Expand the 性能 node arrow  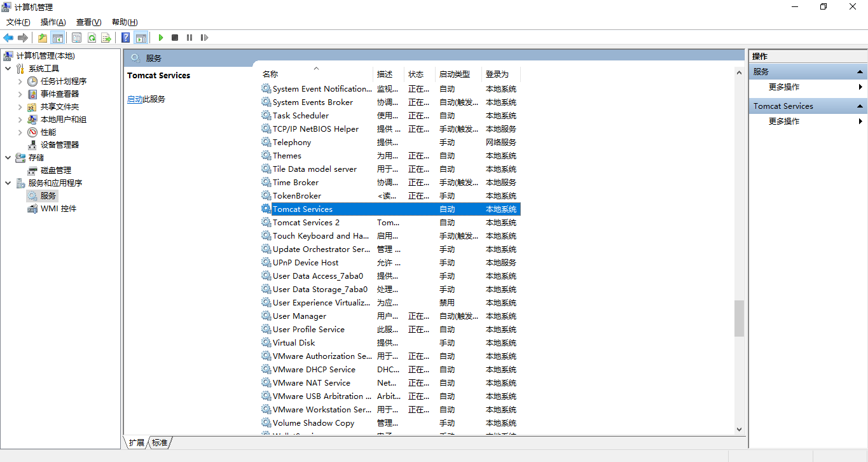20,132
